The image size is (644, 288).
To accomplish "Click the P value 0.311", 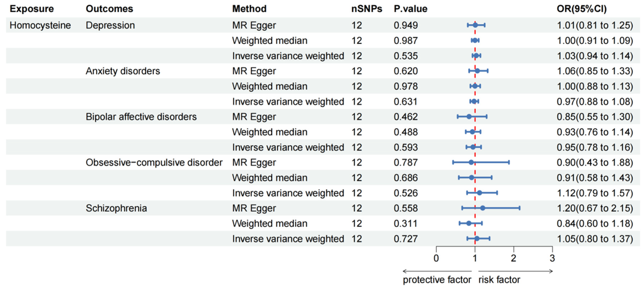I will (x=405, y=223).
